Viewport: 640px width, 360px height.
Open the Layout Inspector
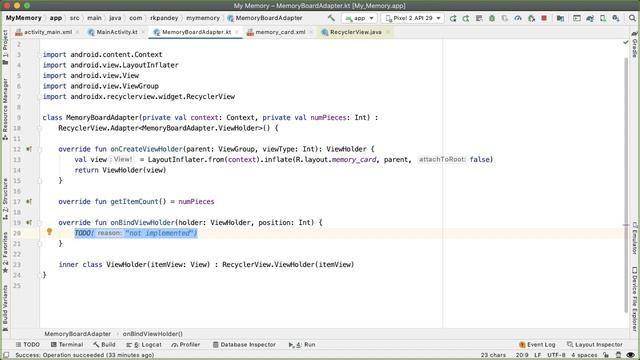595,344
